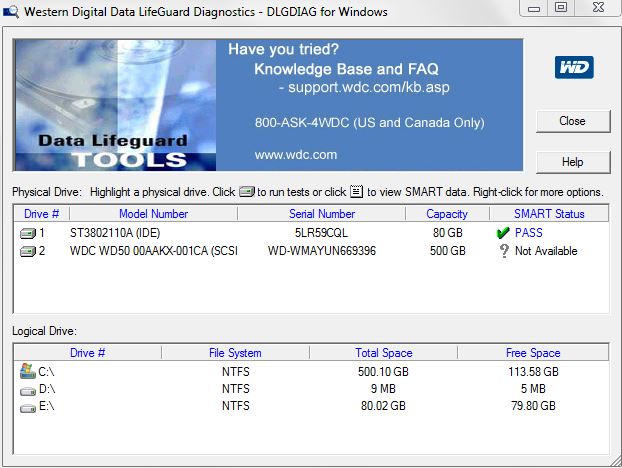
Task: Click serial number WD-WMAYUN669396
Action: (x=322, y=251)
